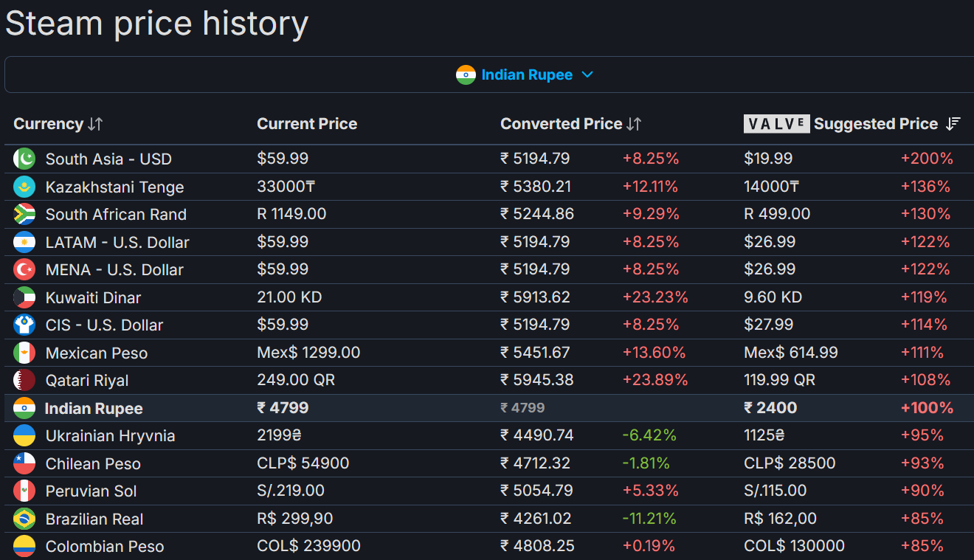The width and height of the screenshot is (974, 560).
Task: Select the CIS - U.S. Dollar label
Action: click(x=104, y=325)
